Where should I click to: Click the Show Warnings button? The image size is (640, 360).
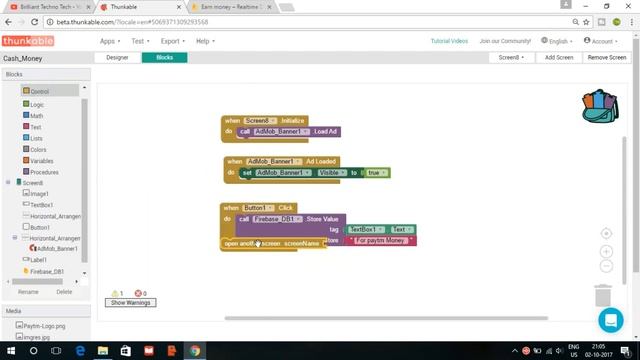[131, 302]
